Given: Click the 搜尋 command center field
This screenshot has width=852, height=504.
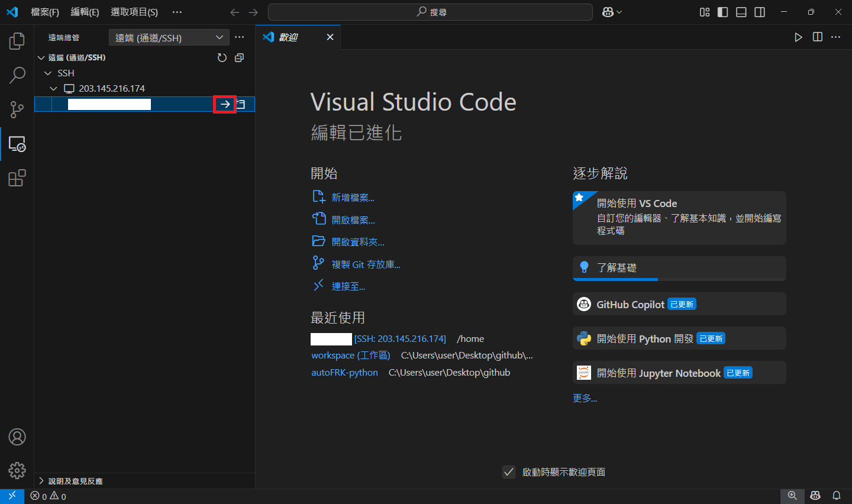Looking at the screenshot, I should tap(430, 12).
